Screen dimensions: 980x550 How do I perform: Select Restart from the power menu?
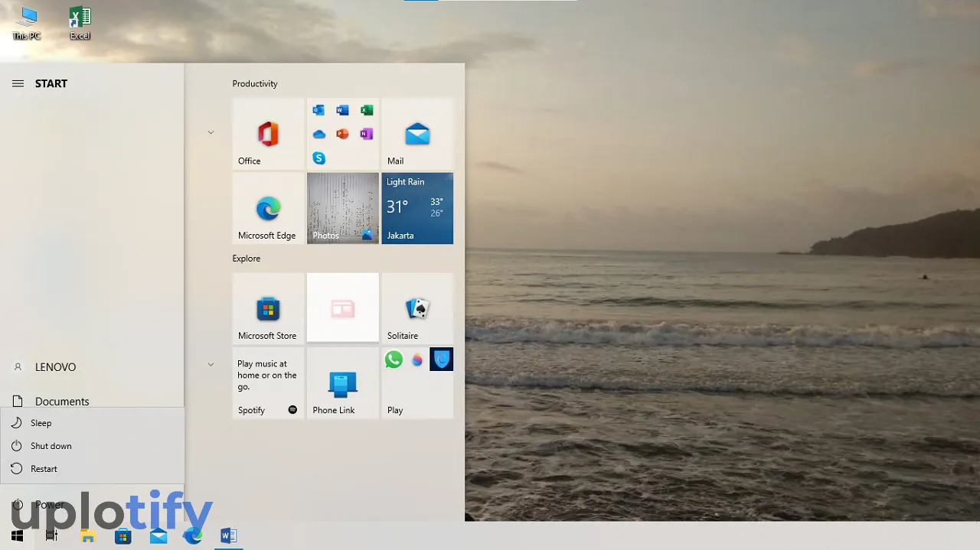click(92, 469)
